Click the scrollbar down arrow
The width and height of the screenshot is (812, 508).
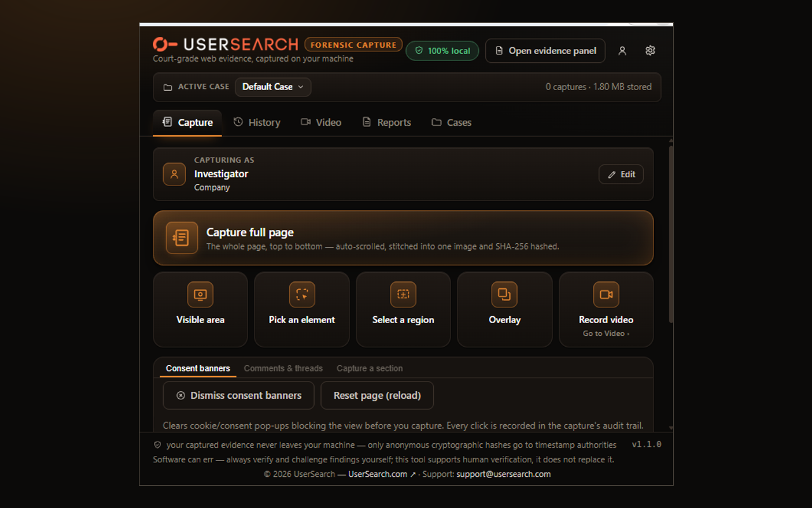pos(671,428)
